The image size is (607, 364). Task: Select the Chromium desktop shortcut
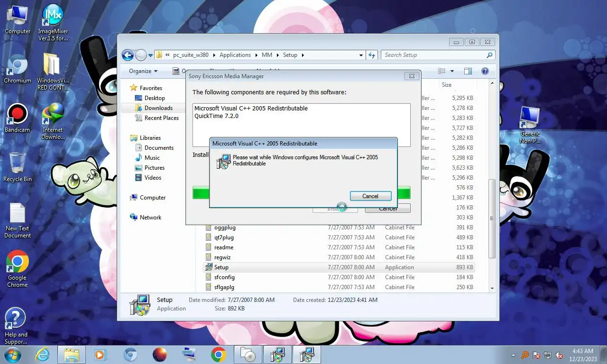(18, 69)
